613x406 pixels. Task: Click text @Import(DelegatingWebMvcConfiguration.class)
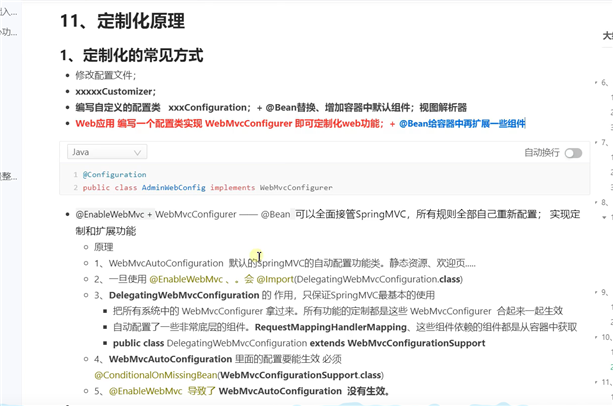pyautogui.click(x=360, y=279)
